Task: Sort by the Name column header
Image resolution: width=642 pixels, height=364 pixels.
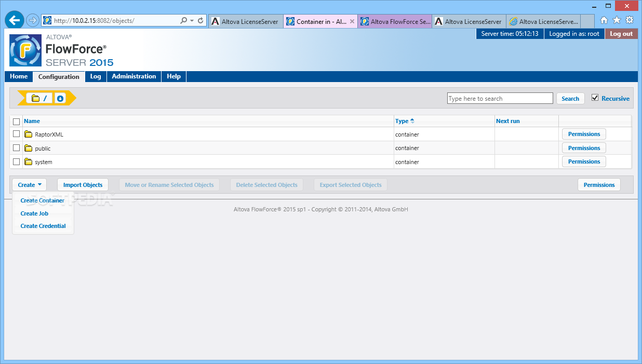Action: 32,121
